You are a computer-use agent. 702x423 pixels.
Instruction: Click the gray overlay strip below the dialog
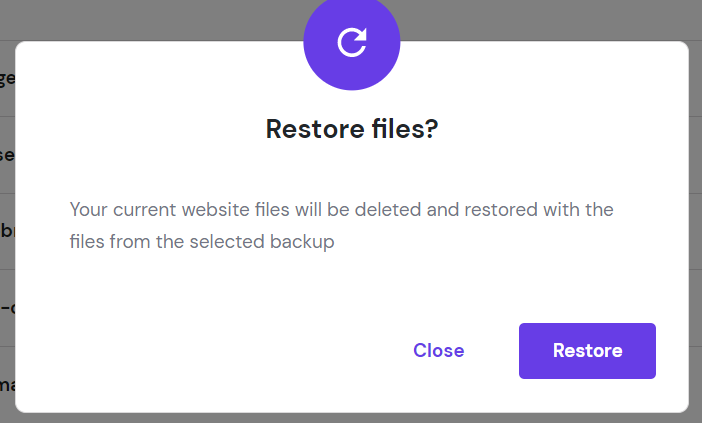coord(350,418)
